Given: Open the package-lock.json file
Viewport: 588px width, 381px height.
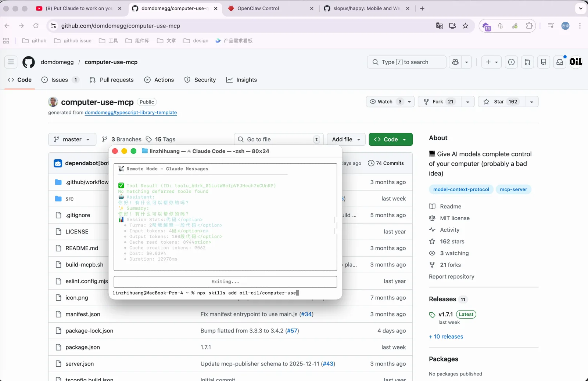Looking at the screenshot, I should (89, 331).
